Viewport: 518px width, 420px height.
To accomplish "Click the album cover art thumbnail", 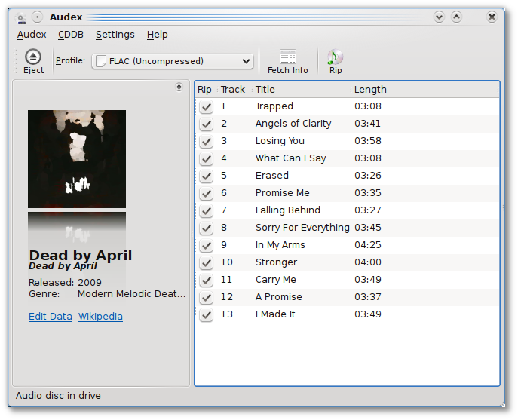I will (x=77, y=159).
